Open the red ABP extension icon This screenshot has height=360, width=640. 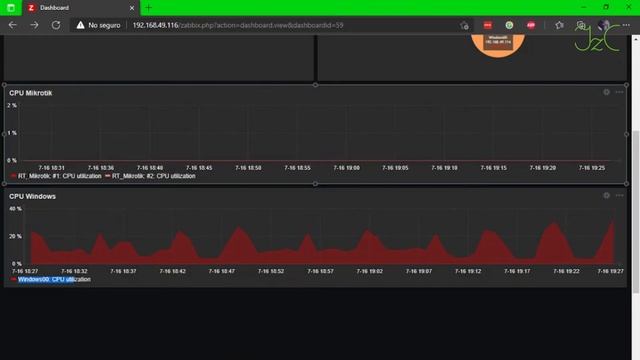tap(531, 25)
